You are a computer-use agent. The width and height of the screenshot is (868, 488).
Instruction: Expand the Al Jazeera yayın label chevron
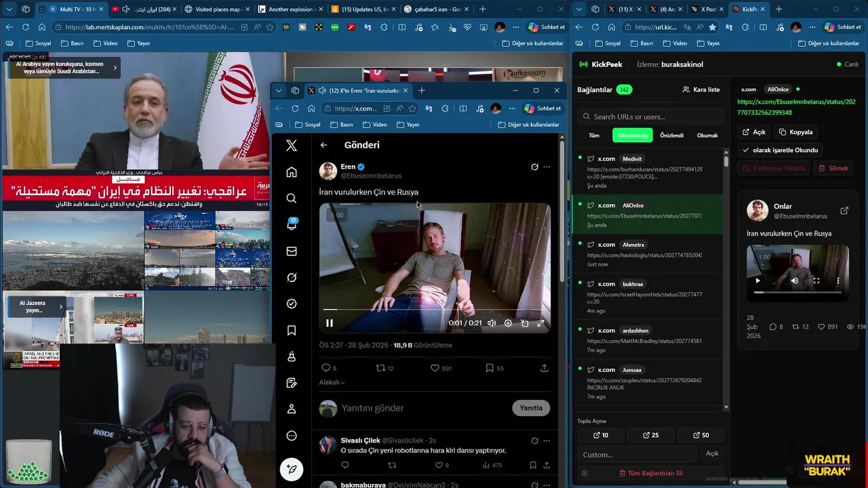pyautogui.click(x=60, y=307)
